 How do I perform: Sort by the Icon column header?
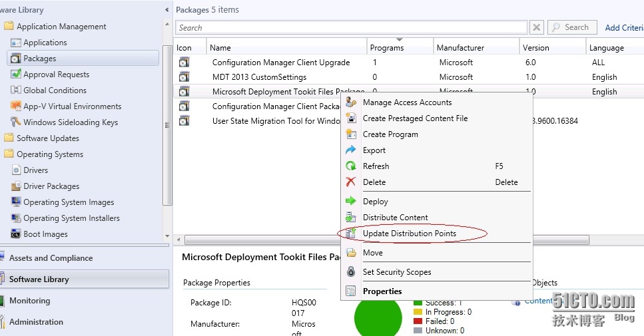pos(190,48)
